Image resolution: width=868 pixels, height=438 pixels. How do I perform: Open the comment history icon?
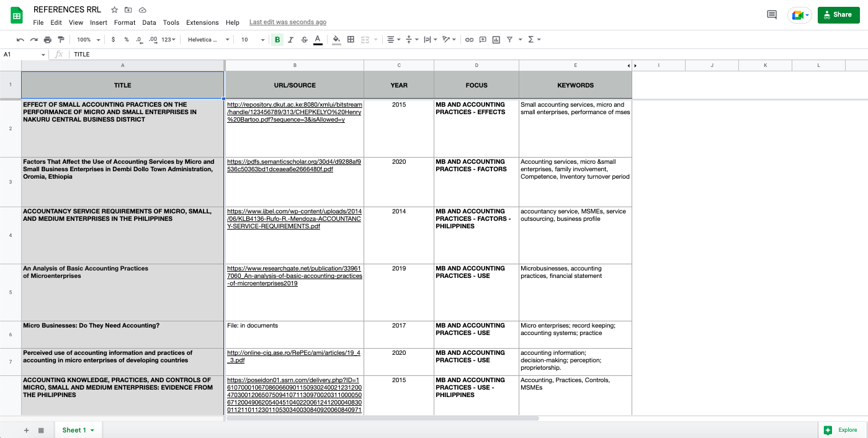(x=772, y=15)
